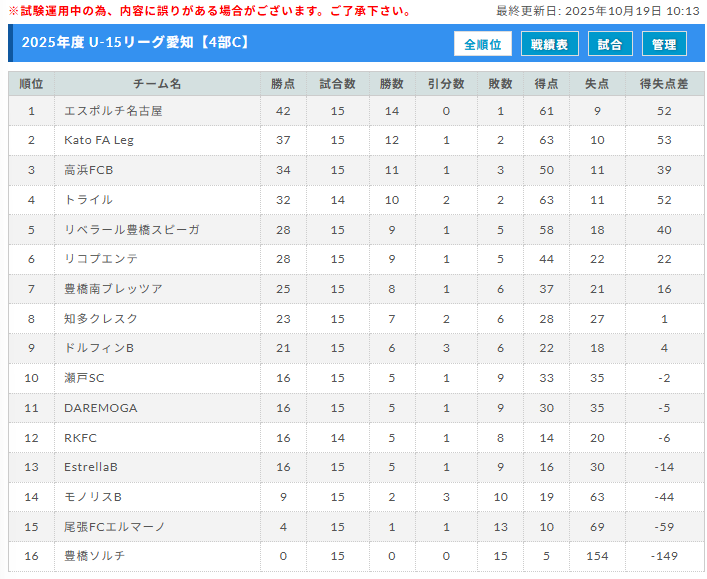Click on トライル in the standings
The width and height of the screenshot is (707, 579).
(x=88, y=200)
